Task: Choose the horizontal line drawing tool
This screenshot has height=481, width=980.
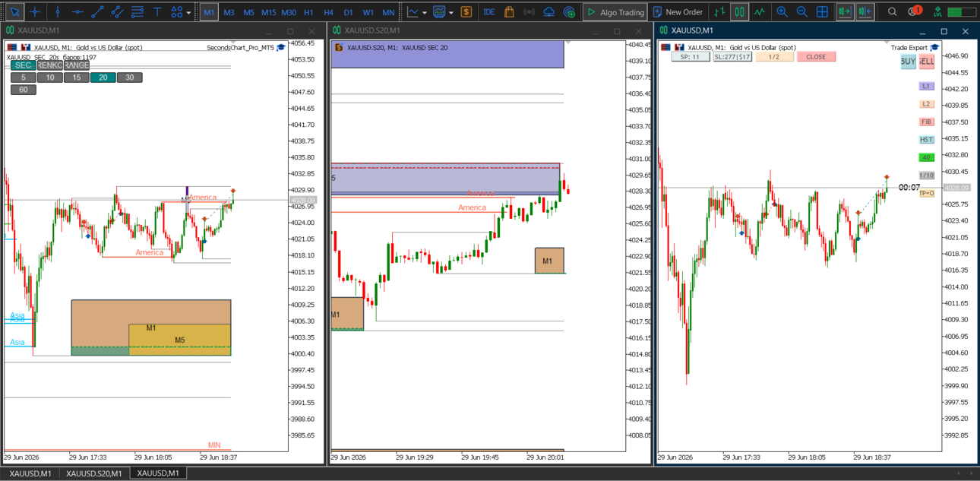Action: pyautogui.click(x=77, y=12)
